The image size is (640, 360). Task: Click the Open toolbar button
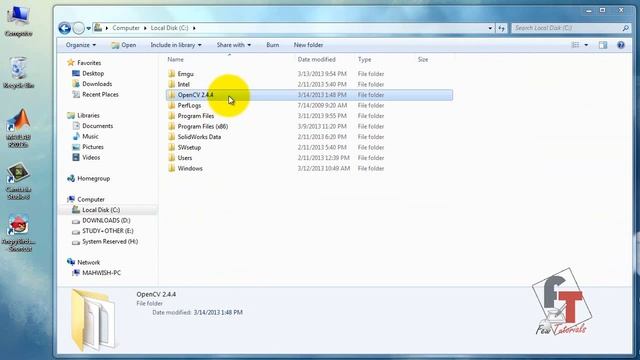click(124, 45)
